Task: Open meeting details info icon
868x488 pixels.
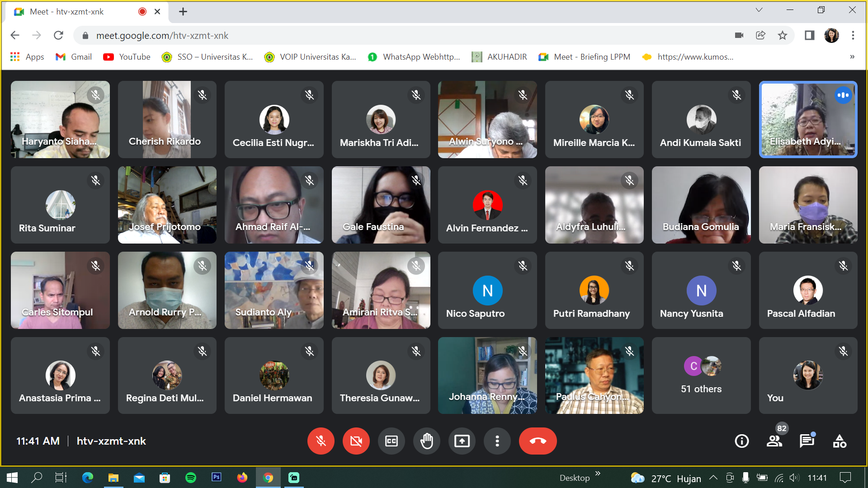Action: pyautogui.click(x=741, y=441)
